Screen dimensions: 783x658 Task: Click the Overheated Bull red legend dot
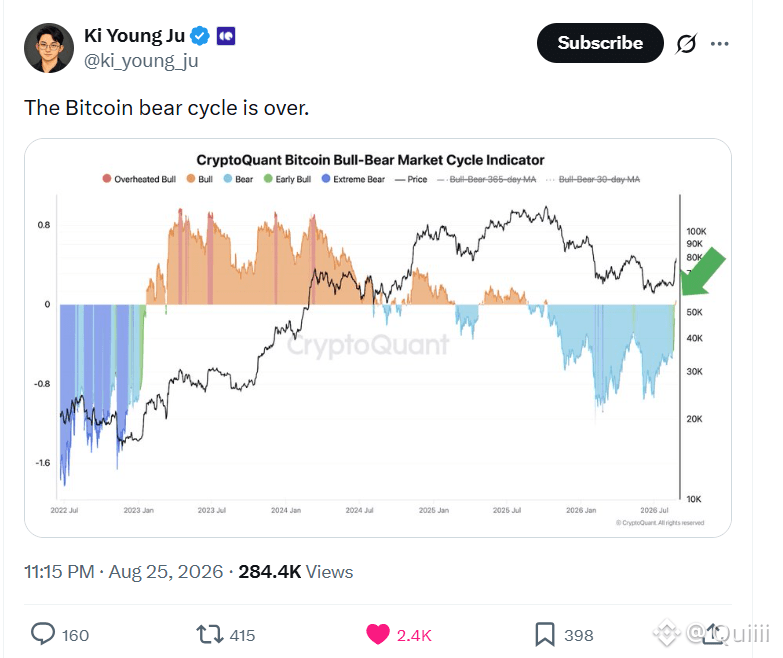(106, 179)
